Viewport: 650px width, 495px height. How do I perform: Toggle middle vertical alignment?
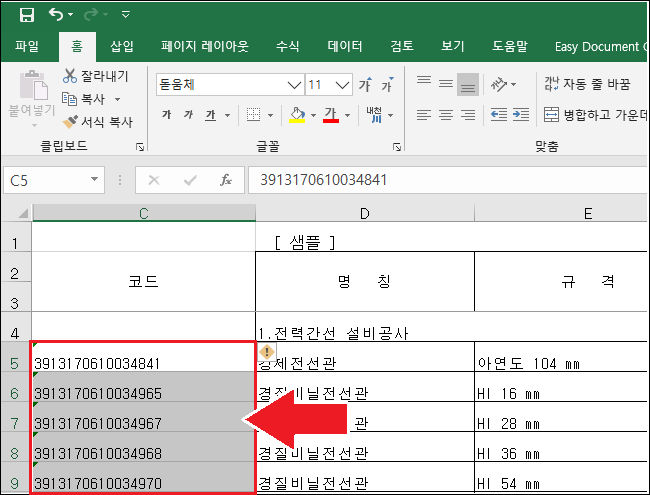(446, 85)
